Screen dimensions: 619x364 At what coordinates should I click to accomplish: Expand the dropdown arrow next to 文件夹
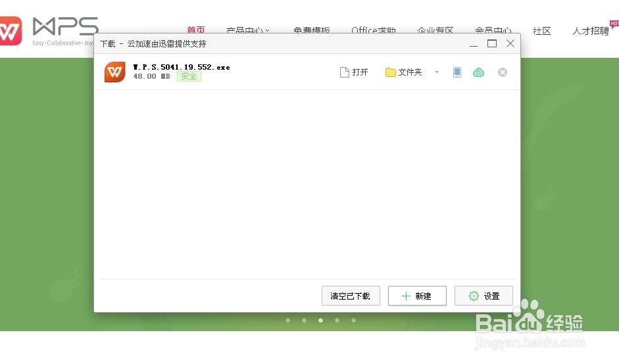point(437,72)
